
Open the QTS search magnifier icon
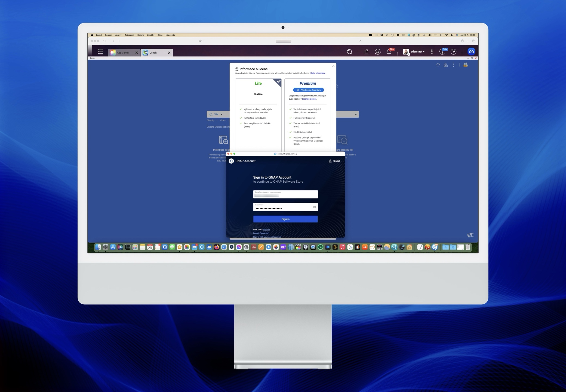[349, 52]
